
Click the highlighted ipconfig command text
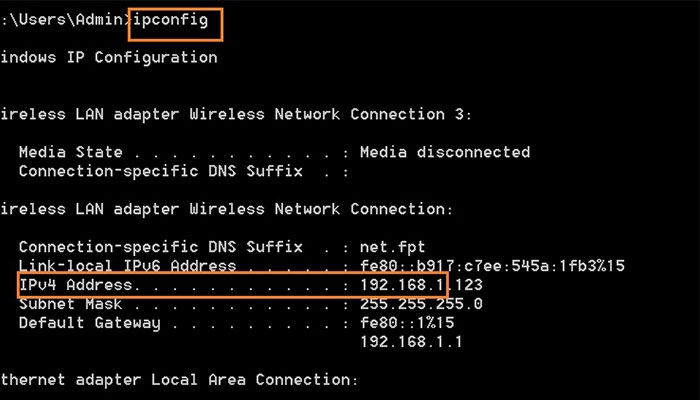pos(175,21)
